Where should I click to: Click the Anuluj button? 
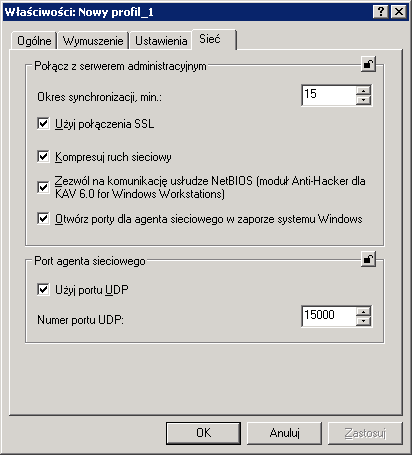tap(284, 433)
